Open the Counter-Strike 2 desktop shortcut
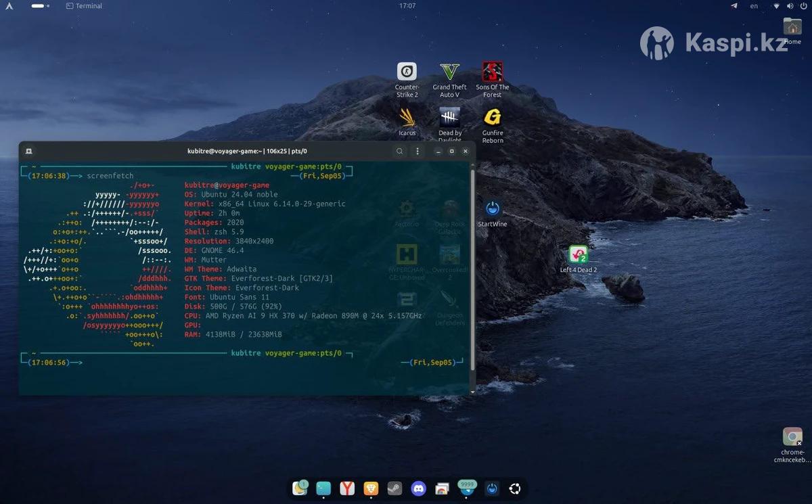The width and height of the screenshot is (812, 504). pyautogui.click(x=407, y=72)
